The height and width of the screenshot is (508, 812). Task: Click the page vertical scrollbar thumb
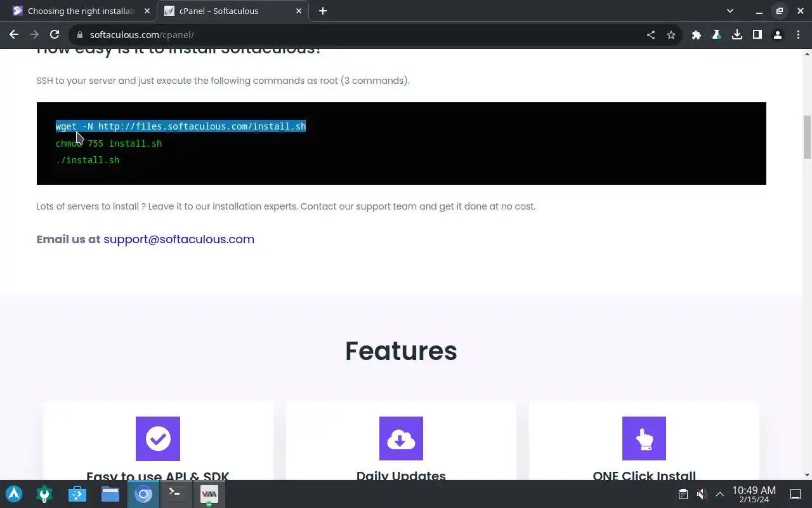click(807, 137)
